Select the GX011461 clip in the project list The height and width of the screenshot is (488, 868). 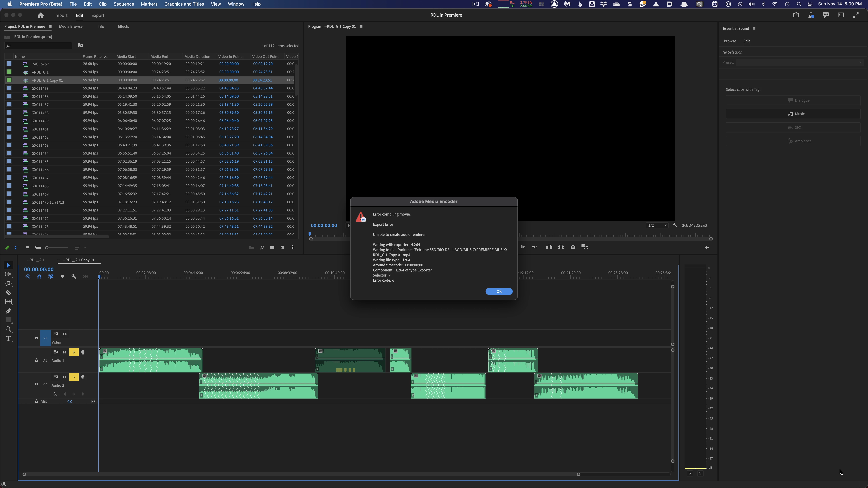tap(40, 129)
